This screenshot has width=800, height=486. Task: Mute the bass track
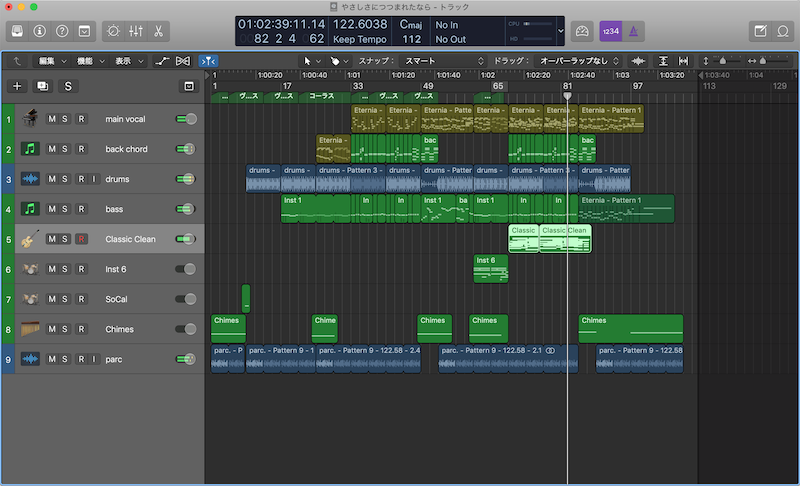[x=52, y=209]
